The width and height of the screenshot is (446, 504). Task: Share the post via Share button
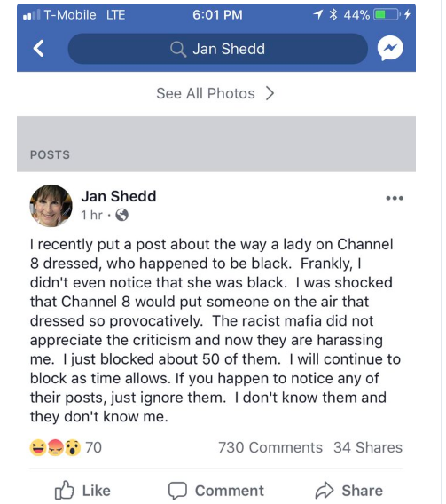(x=349, y=491)
